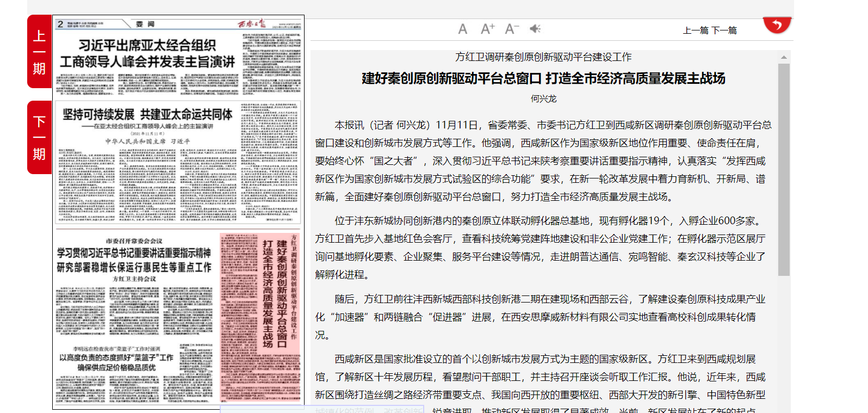
Task: Open the next article 下一篇
Action: point(724,30)
